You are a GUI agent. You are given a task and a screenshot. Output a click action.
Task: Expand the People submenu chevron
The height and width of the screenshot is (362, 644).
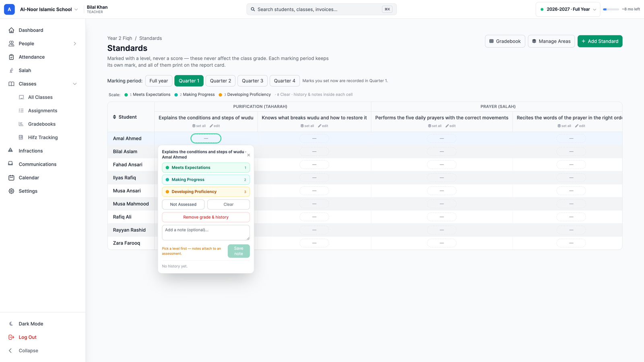[x=75, y=43]
